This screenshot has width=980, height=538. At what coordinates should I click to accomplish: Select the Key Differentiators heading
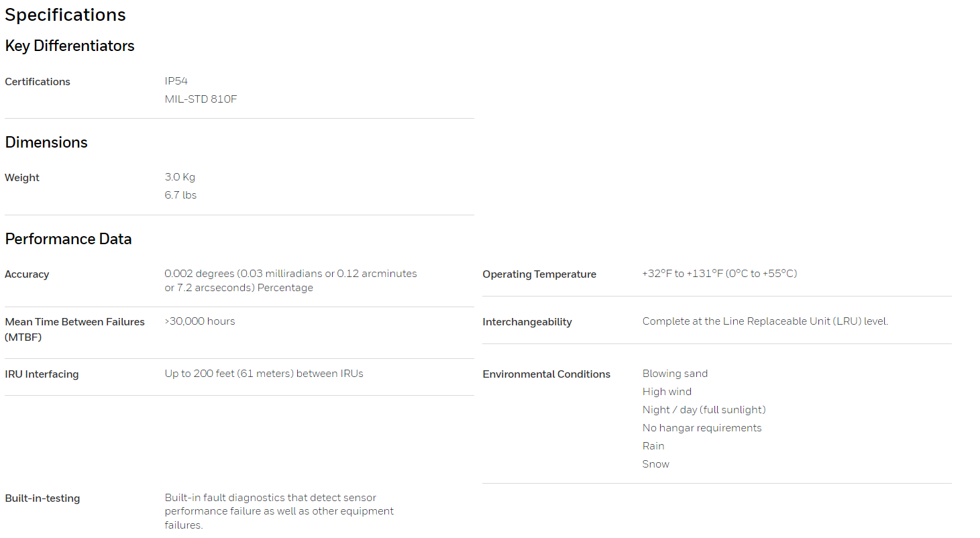(70, 46)
